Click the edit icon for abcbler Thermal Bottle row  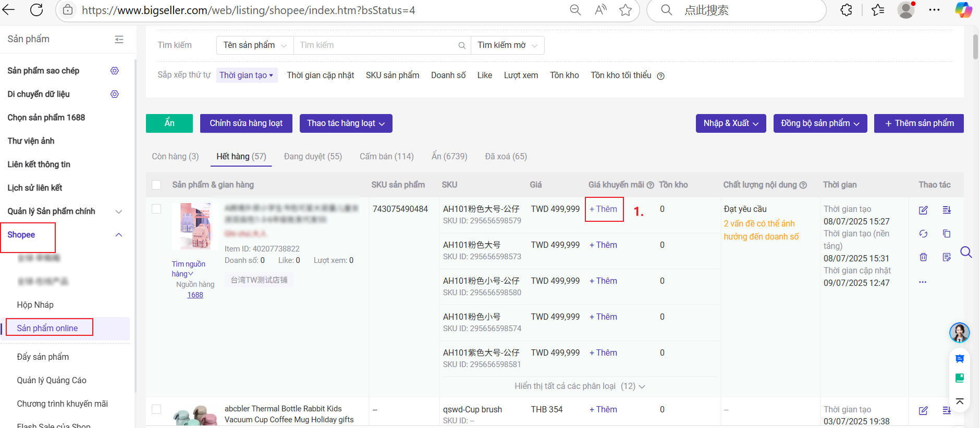(923, 410)
